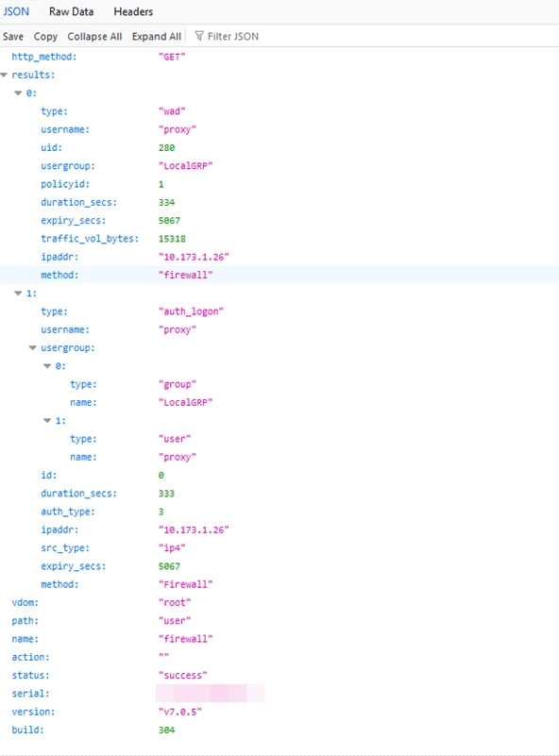559x756 pixels.
Task: Select the path key
Action: click(25, 620)
